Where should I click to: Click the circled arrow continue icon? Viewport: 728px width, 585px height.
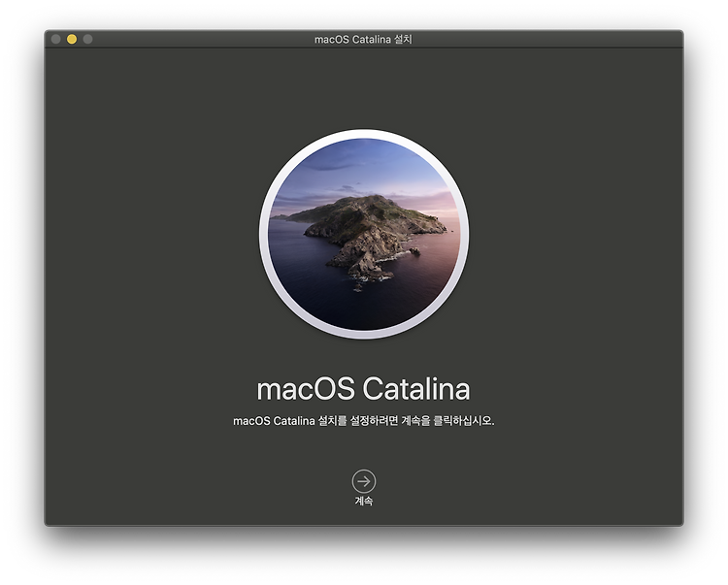click(364, 481)
